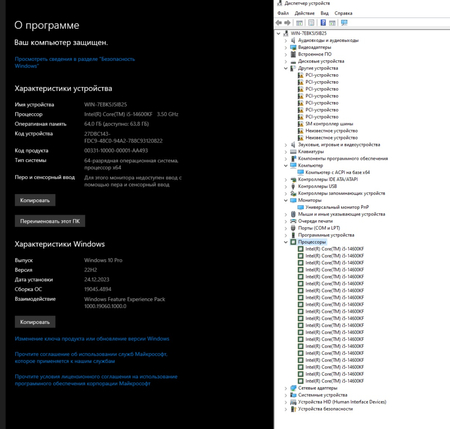Open the Действие menu

[x=304, y=13]
